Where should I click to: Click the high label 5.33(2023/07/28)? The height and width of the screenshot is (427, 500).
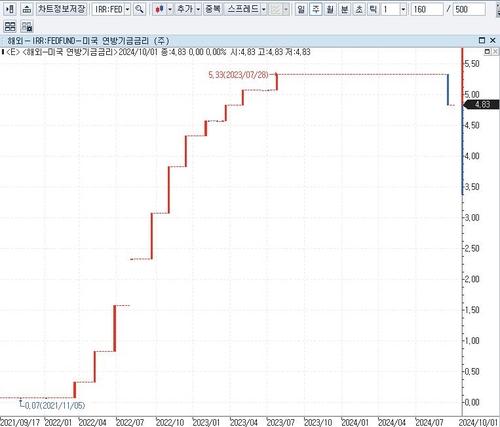point(238,75)
